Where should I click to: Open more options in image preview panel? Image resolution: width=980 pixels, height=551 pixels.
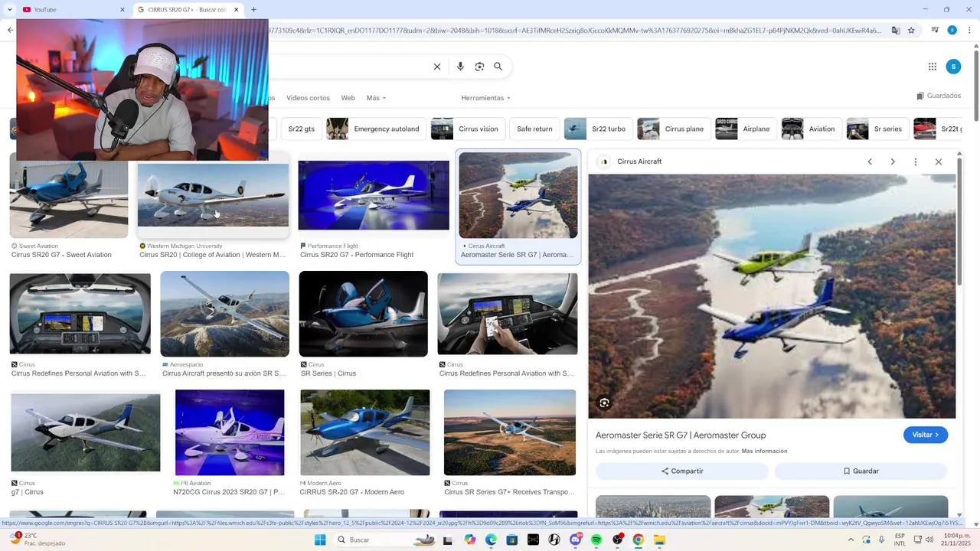click(916, 161)
